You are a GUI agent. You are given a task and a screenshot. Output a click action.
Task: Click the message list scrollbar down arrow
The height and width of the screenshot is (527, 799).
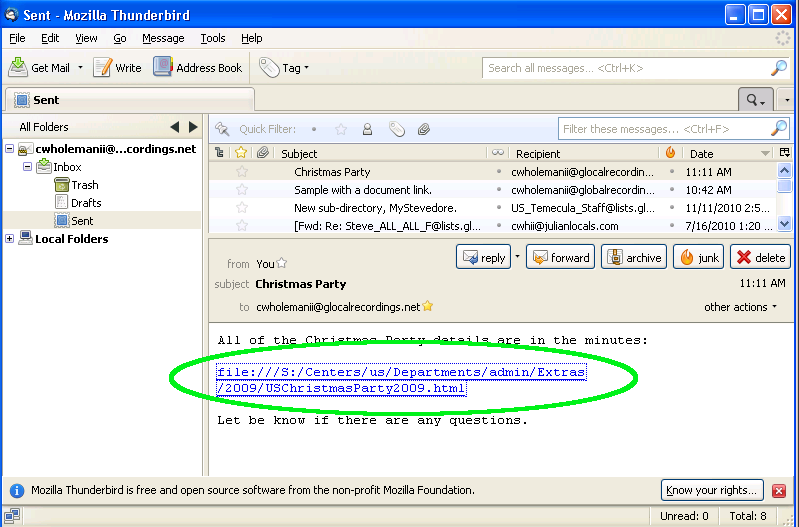[x=784, y=225]
